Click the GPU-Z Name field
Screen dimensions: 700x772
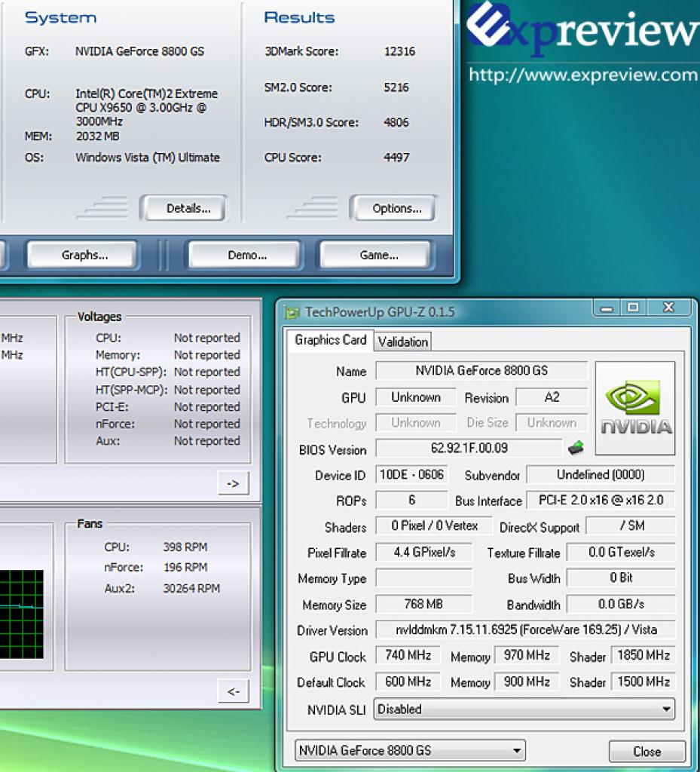(x=481, y=370)
